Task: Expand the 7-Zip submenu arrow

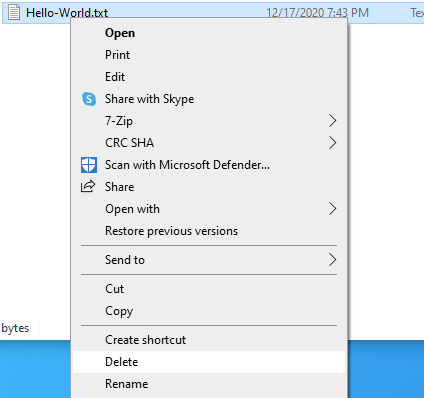Action: (x=332, y=121)
